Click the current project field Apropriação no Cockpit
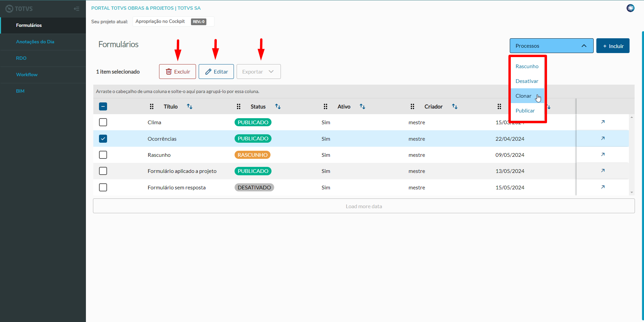This screenshot has width=644, height=322. click(x=173, y=21)
